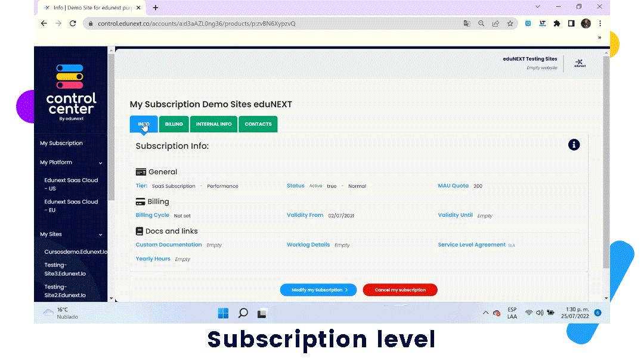Image resolution: width=644 pixels, height=358 pixels.
Task: Open the BILLING tab
Action: pyautogui.click(x=174, y=124)
